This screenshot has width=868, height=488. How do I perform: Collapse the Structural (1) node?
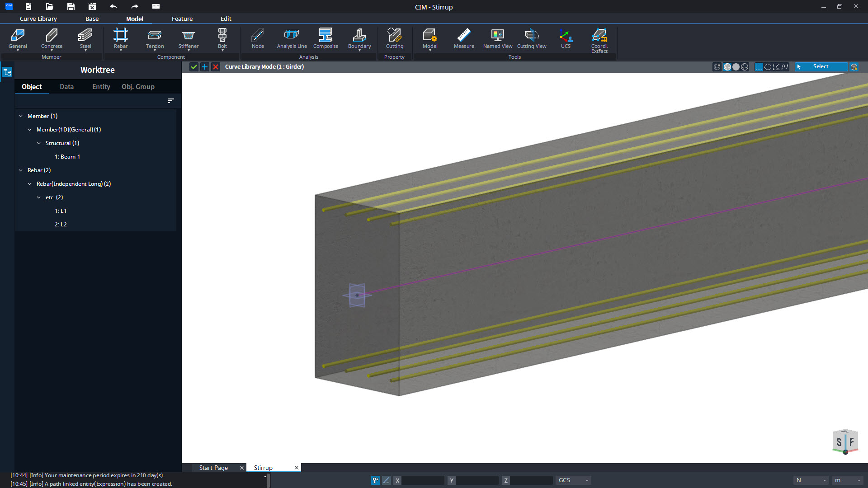[x=39, y=143]
